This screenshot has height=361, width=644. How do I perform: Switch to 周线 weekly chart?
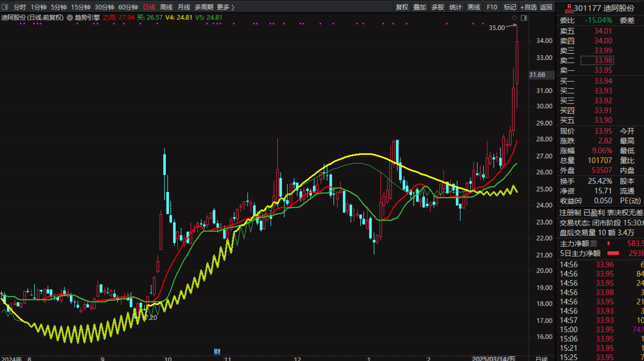point(166,7)
